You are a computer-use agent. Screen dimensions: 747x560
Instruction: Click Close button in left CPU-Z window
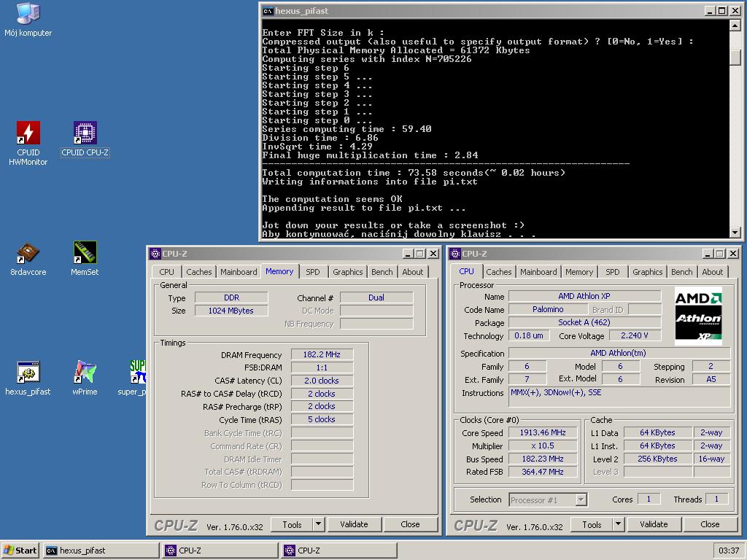tap(410, 524)
